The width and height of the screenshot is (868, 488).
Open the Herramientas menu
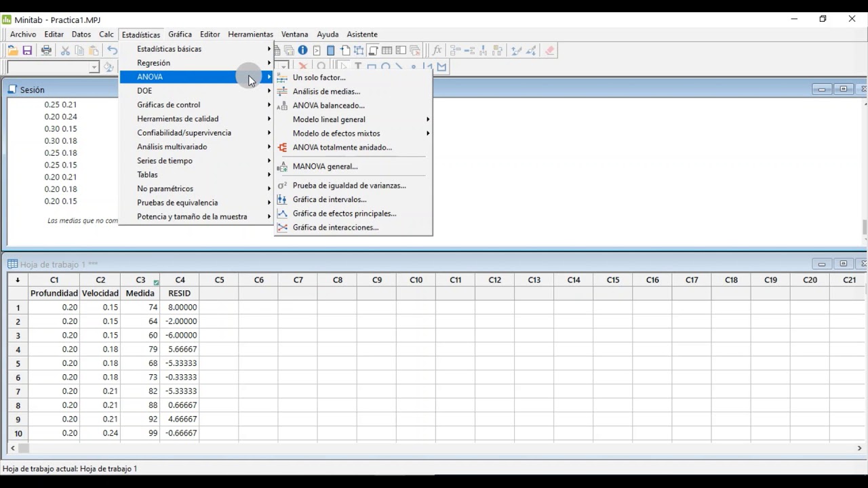click(x=250, y=34)
